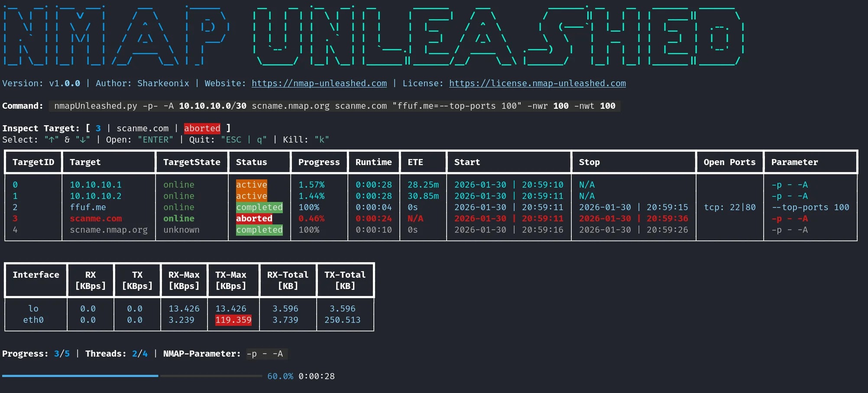Click the tcp: 22|80 open ports entry

(x=729, y=207)
